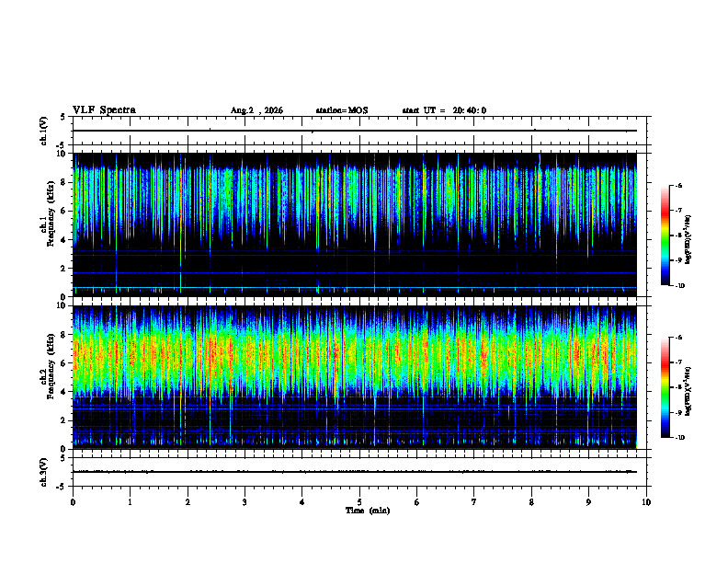
Task: Click time axis tick label "5"
Action: point(359,502)
